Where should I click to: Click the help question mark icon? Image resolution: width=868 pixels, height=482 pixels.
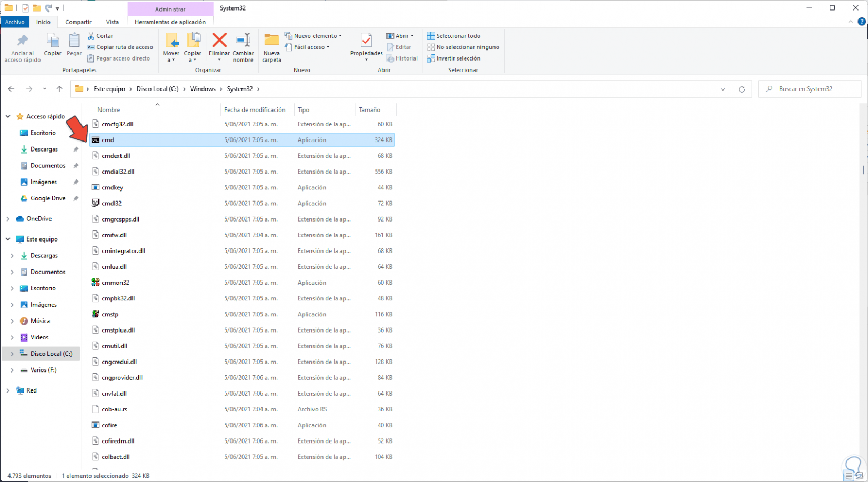[x=862, y=22]
